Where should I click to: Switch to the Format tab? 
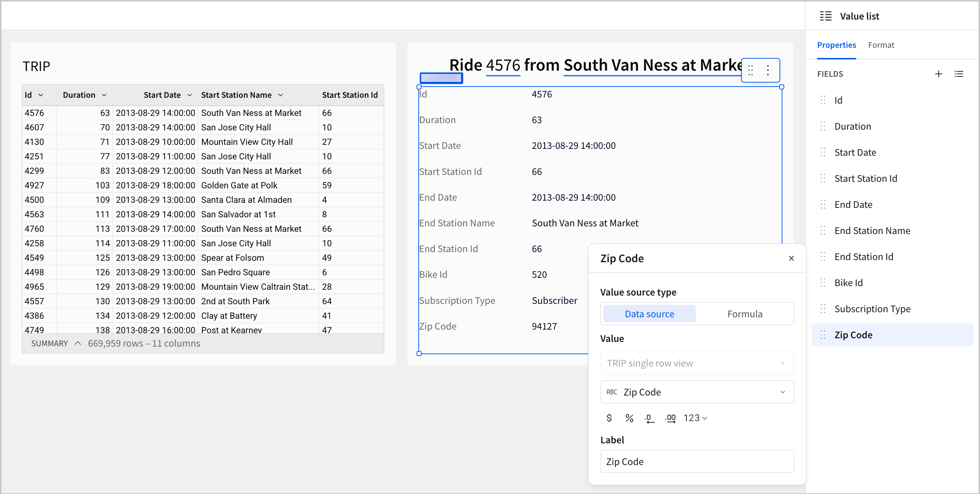pos(881,45)
